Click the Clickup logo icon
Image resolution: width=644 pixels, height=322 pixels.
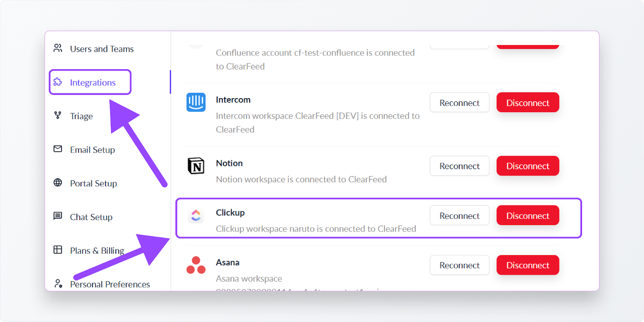(x=196, y=216)
